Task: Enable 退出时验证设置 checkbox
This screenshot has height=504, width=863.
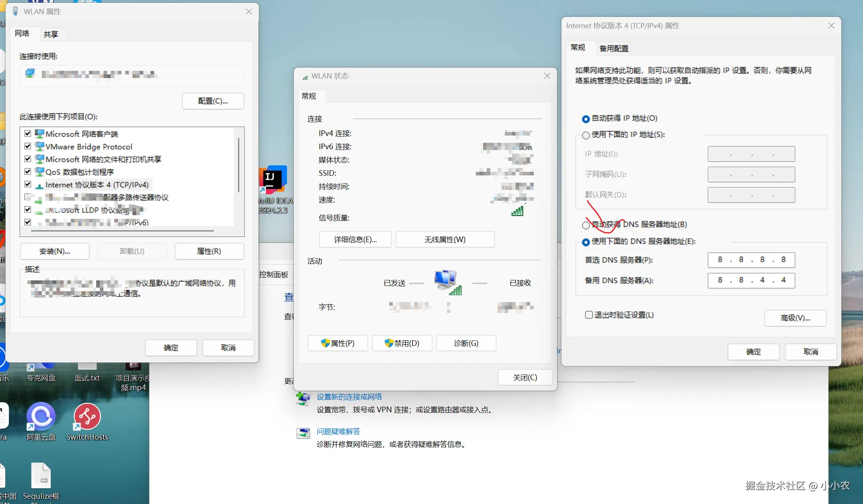Action: (x=589, y=315)
